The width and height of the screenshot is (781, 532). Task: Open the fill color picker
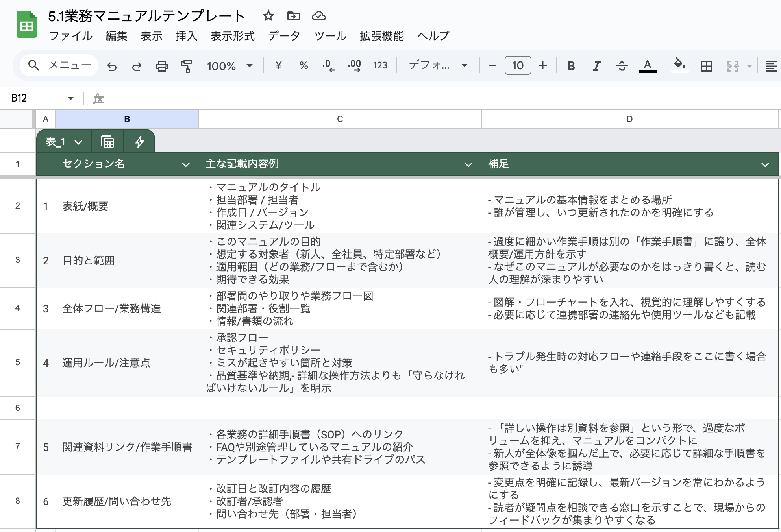680,66
